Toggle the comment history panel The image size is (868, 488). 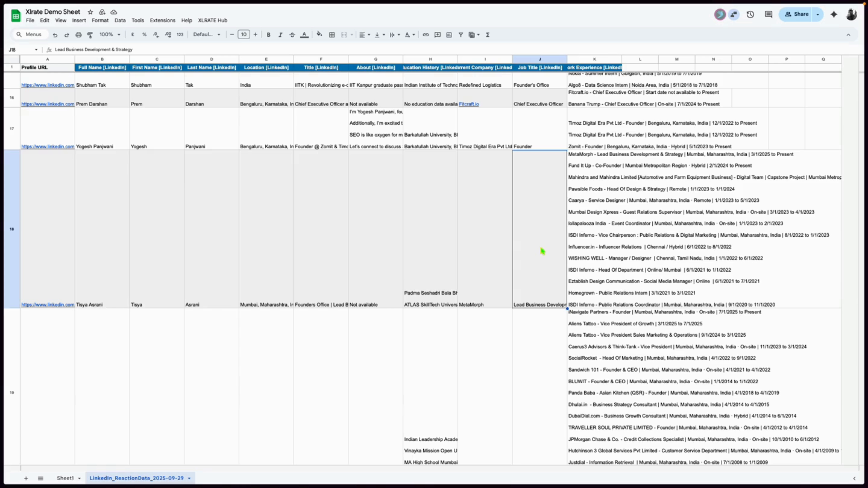click(x=768, y=14)
